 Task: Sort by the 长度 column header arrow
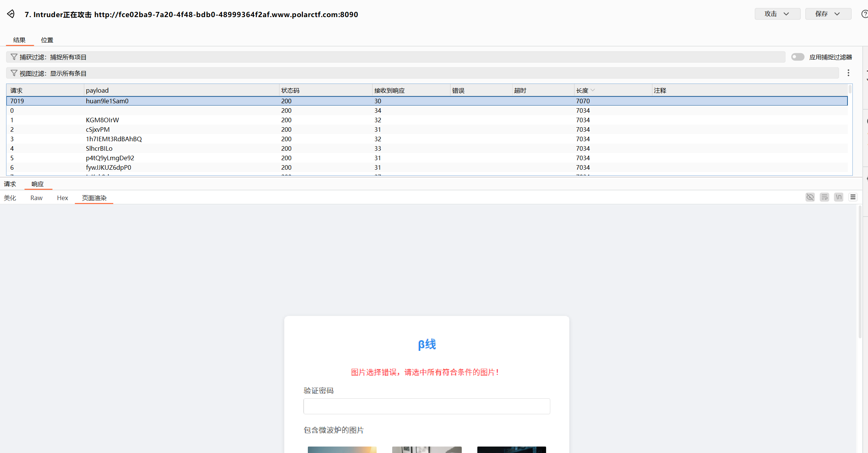point(593,90)
